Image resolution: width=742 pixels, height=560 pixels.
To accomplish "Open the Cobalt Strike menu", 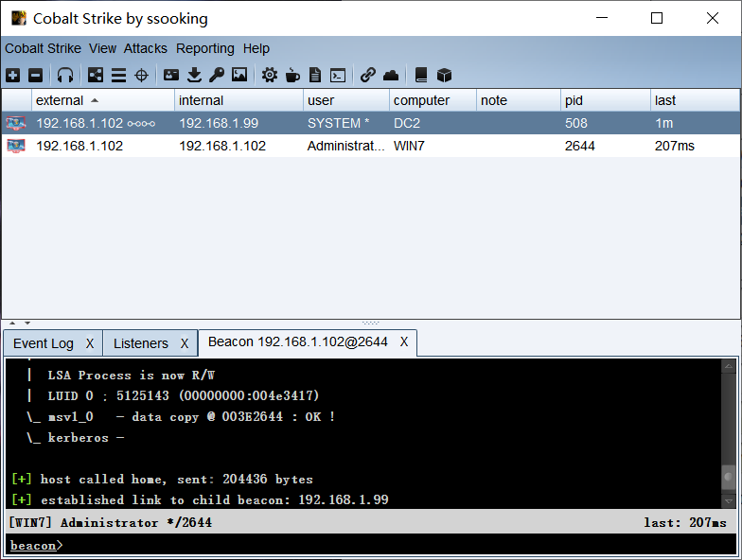I will [x=44, y=48].
